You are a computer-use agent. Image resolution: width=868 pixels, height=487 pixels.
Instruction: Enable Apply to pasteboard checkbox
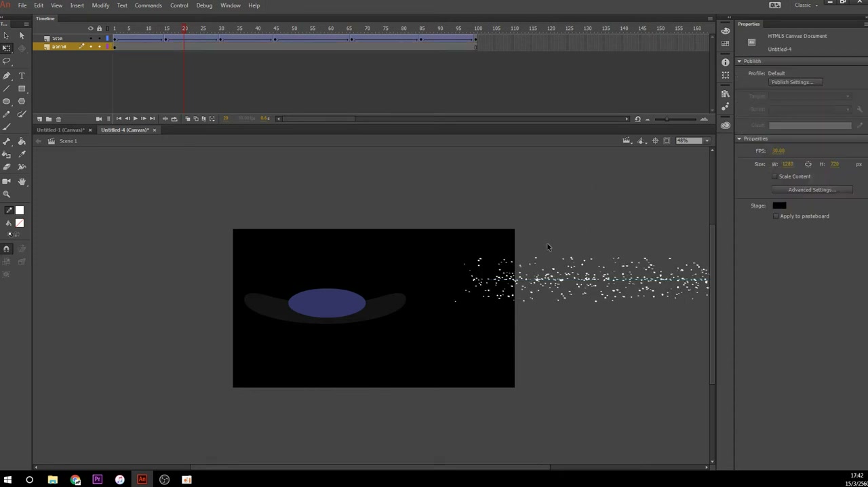(x=776, y=216)
